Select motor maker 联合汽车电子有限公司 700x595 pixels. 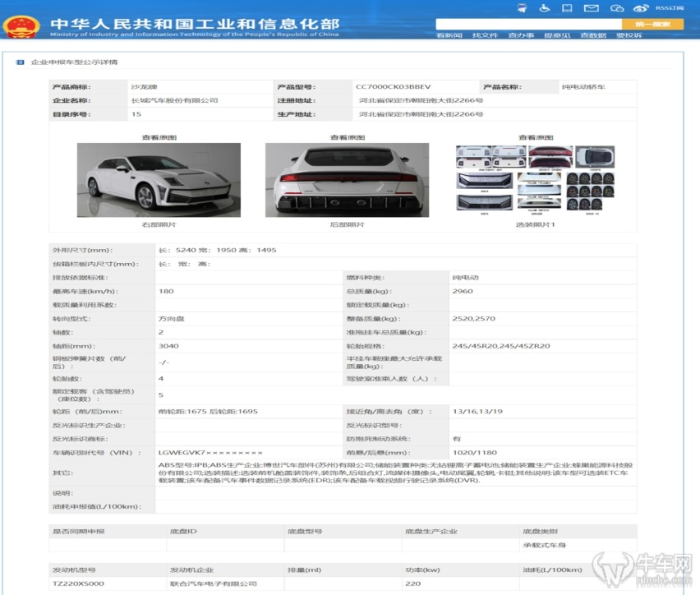pos(214,583)
